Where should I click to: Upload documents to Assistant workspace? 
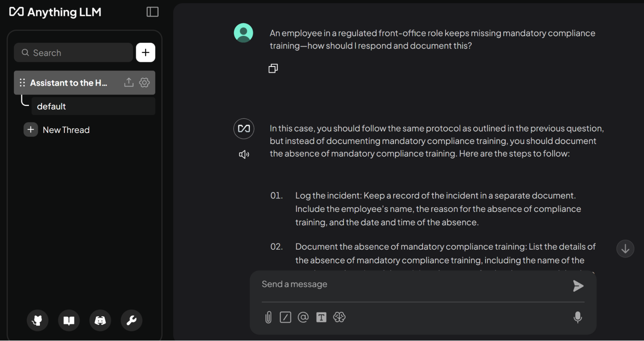(x=129, y=82)
